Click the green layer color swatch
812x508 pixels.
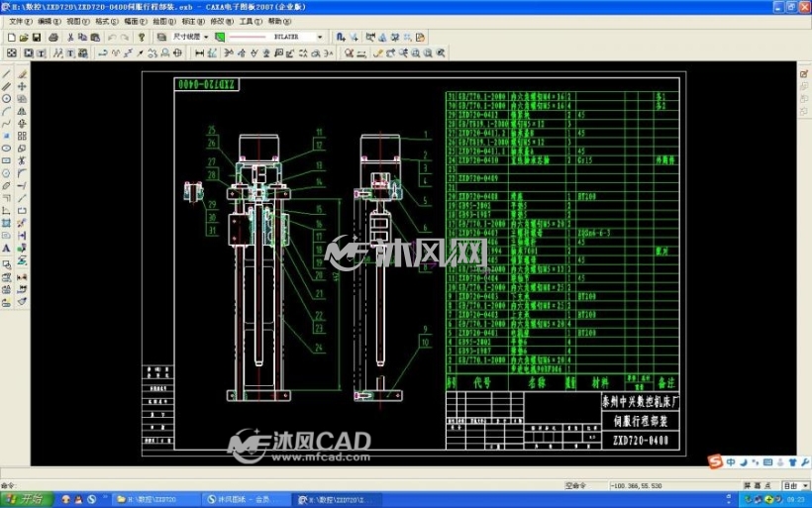coord(220,38)
